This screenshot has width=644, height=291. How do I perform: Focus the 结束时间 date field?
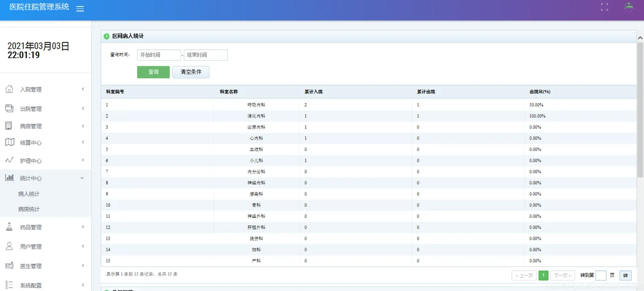[206, 55]
